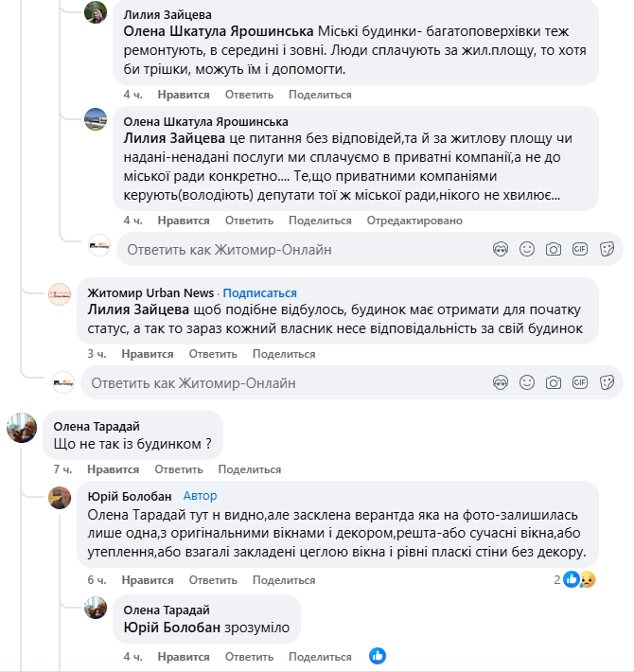Open GIF picker in lower reply box

(580, 382)
